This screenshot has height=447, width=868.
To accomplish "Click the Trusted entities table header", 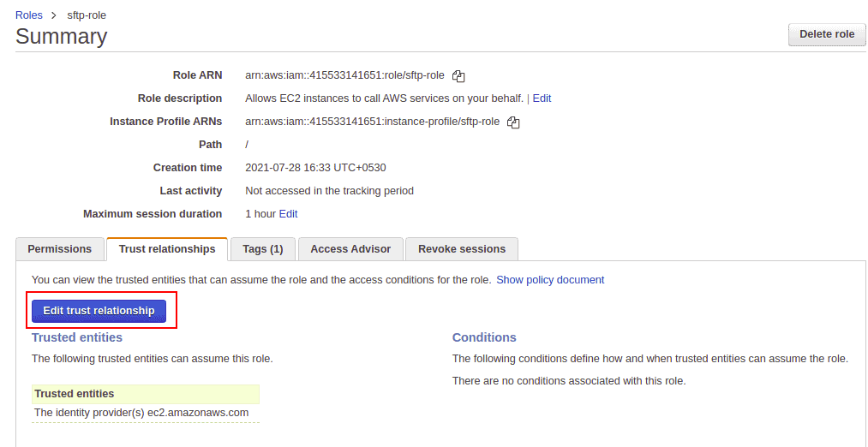I will pos(146,394).
